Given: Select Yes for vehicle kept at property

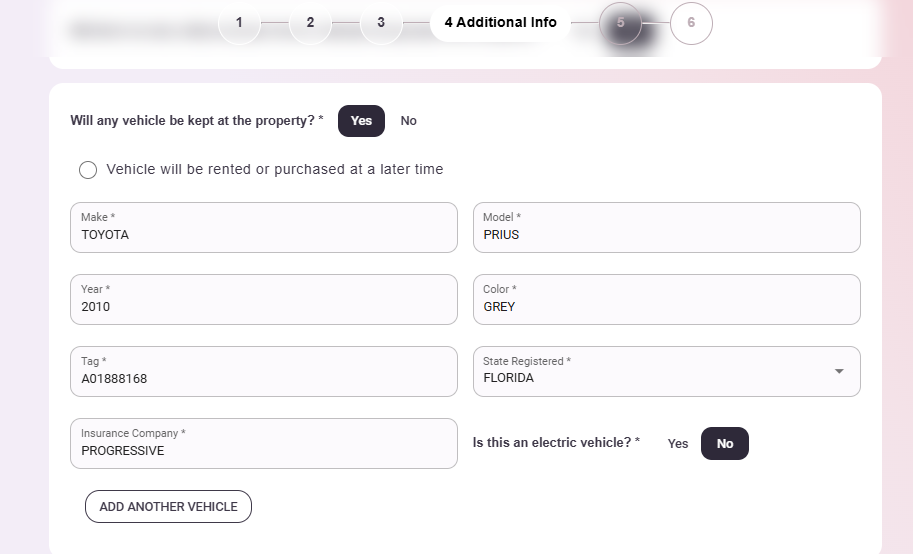Looking at the screenshot, I should click(361, 121).
